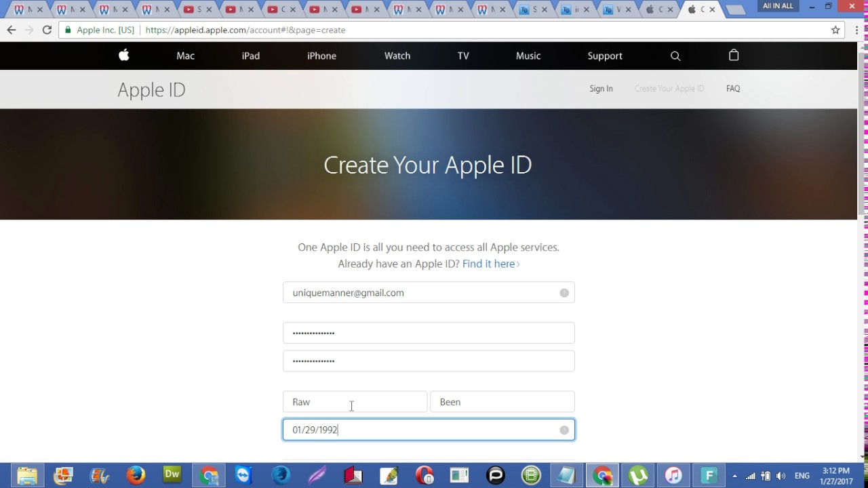Close the active Apple browser tab
This screenshot has height=488, width=868.
click(x=712, y=9)
